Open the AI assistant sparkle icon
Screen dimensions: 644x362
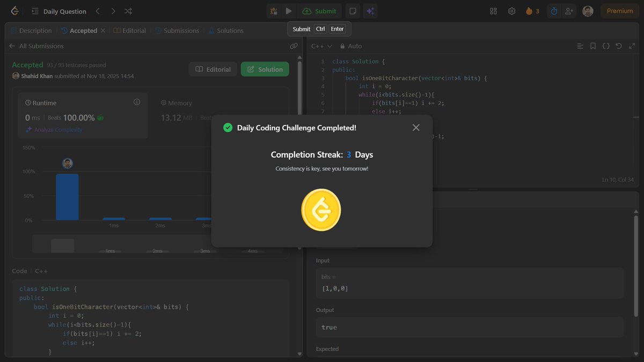370,11
